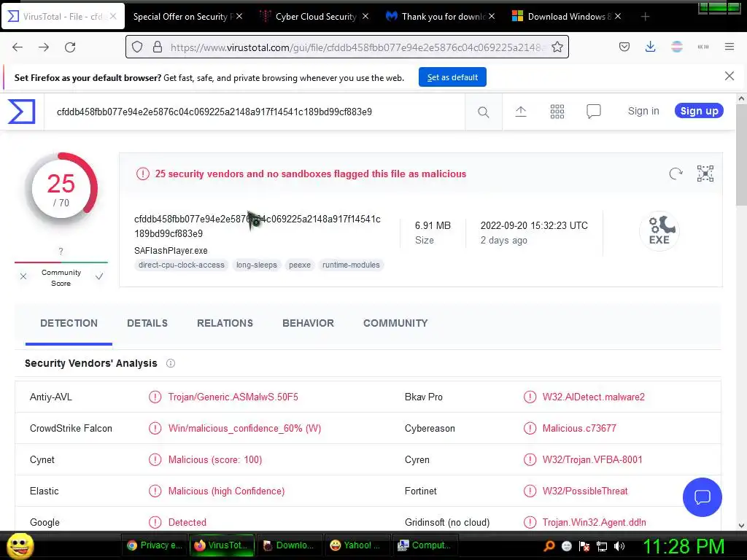Viewport: 747px width, 560px height.
Task: Click the Bkav Pro alert icon
Action: 530,397
